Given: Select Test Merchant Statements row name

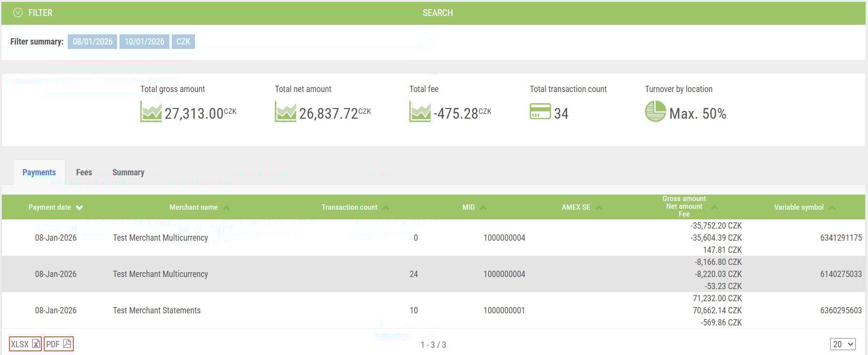Looking at the screenshot, I should point(157,310).
